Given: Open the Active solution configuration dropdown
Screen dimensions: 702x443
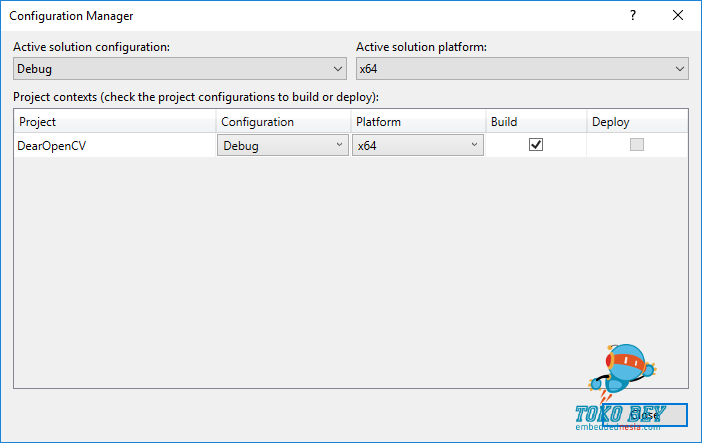Looking at the screenshot, I should [180, 69].
